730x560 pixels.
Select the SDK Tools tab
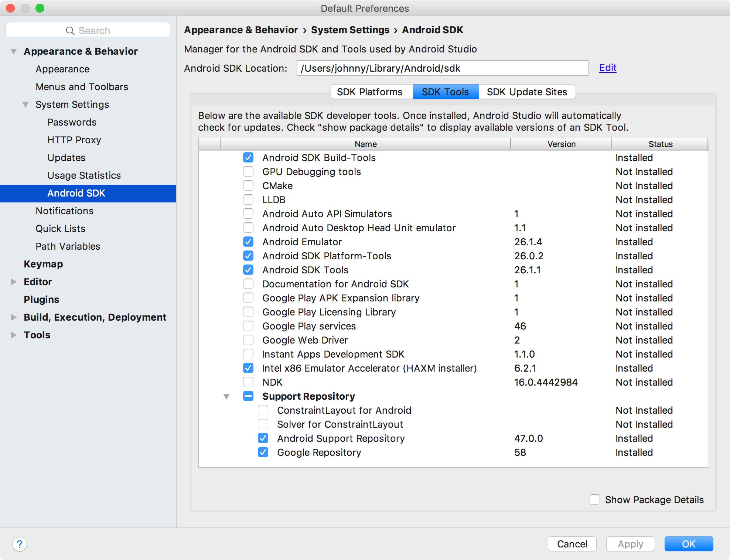click(x=446, y=92)
